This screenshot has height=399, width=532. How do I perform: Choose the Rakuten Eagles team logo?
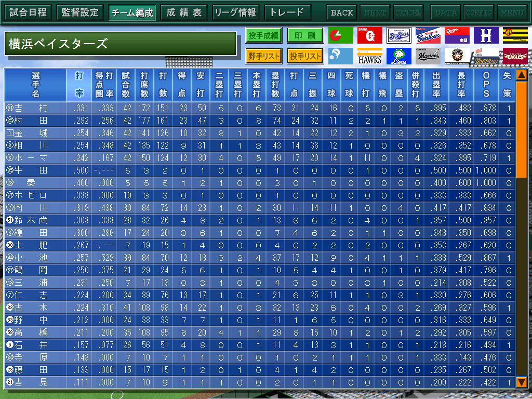tap(515, 56)
